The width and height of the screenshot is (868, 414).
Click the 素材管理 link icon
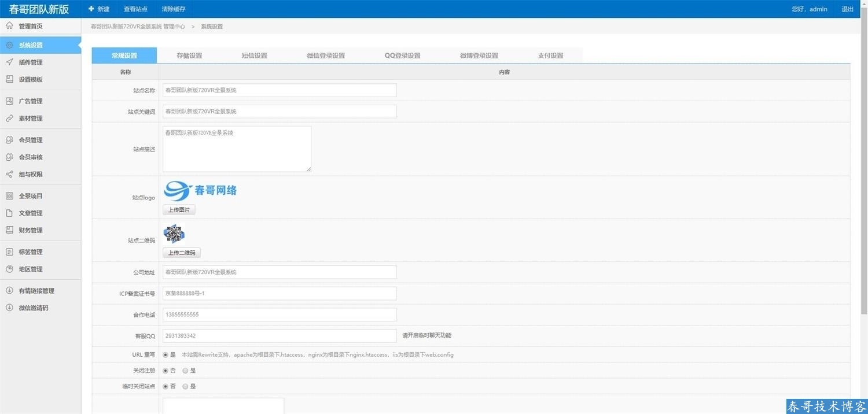point(9,119)
